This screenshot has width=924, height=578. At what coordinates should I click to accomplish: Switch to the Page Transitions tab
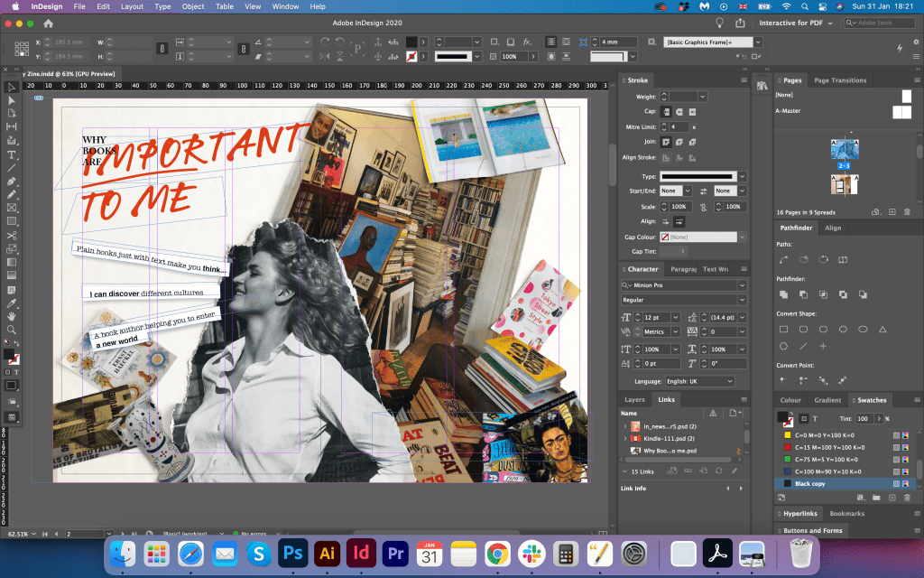click(x=840, y=80)
